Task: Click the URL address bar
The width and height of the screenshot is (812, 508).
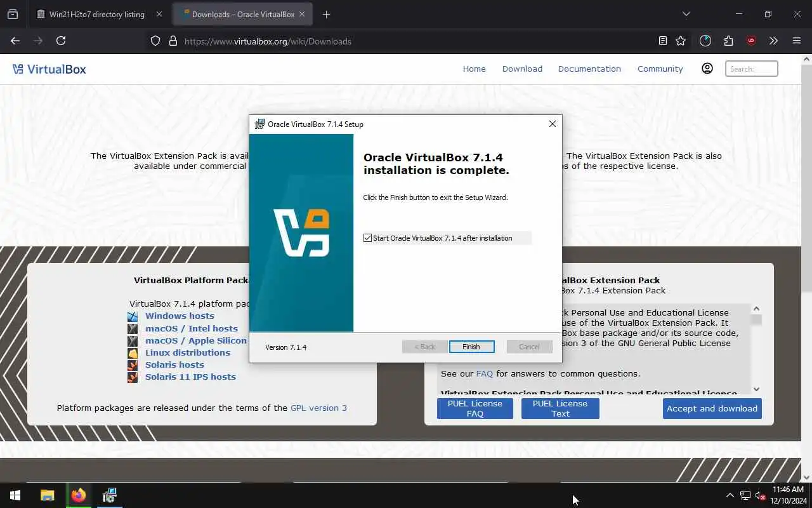Action: 406,41
